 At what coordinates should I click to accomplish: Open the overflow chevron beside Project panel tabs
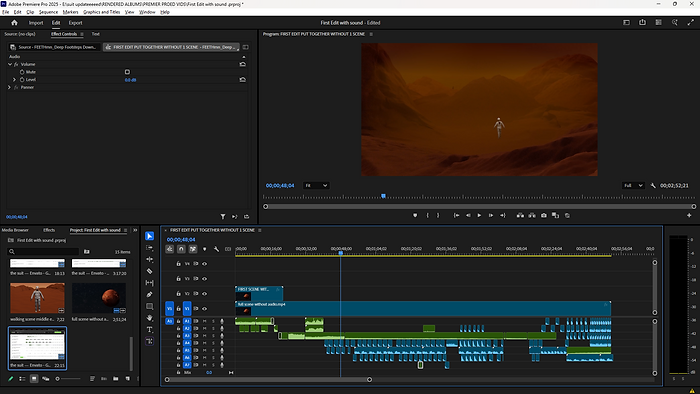point(135,230)
